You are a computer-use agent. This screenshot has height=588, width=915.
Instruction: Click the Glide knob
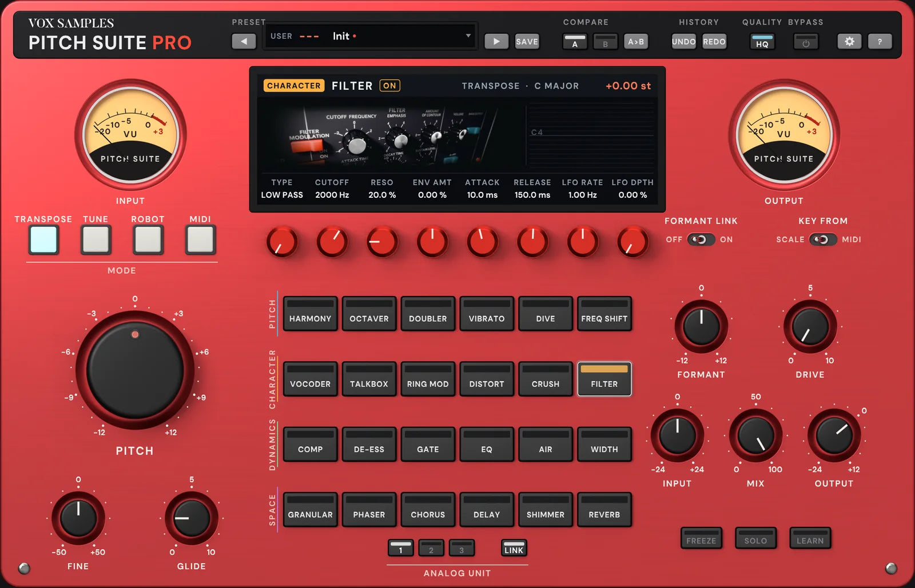coord(192,518)
